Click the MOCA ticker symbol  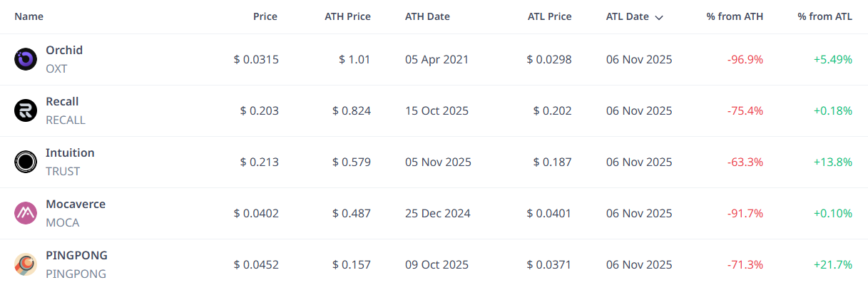tap(62, 223)
